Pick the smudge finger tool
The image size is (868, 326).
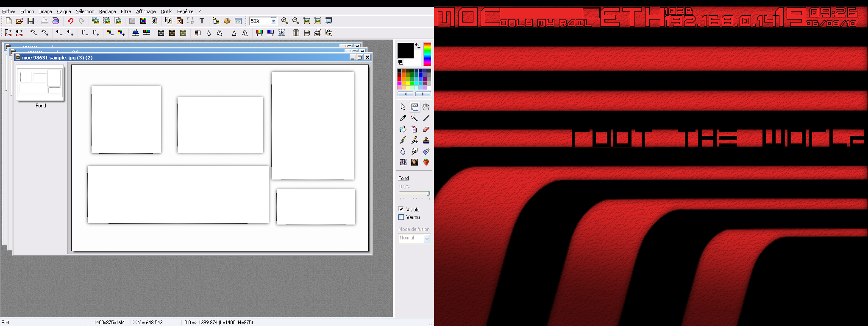(x=415, y=151)
